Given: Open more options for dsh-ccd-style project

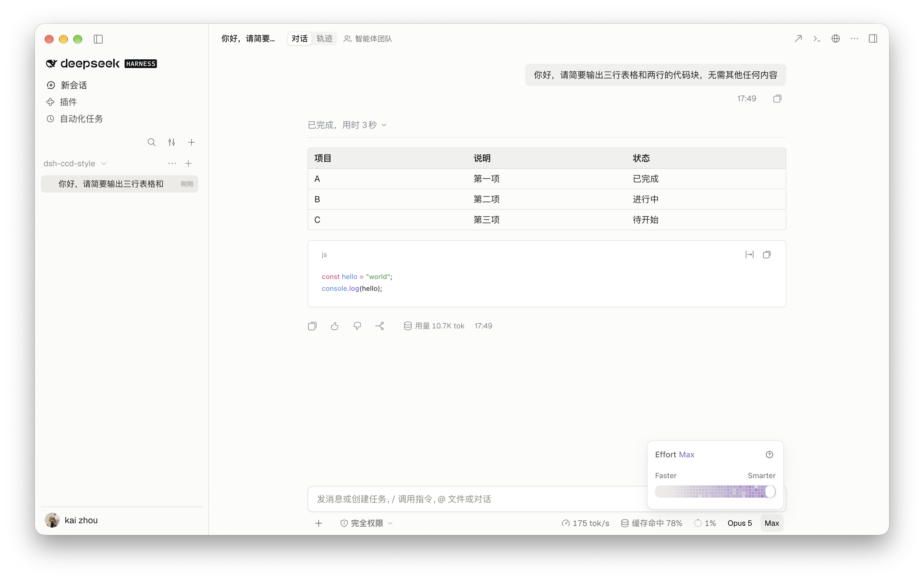Looking at the screenshot, I should 172,163.
